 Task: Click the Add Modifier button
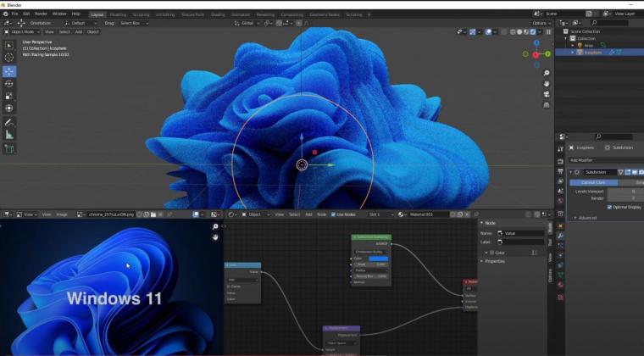pos(606,160)
